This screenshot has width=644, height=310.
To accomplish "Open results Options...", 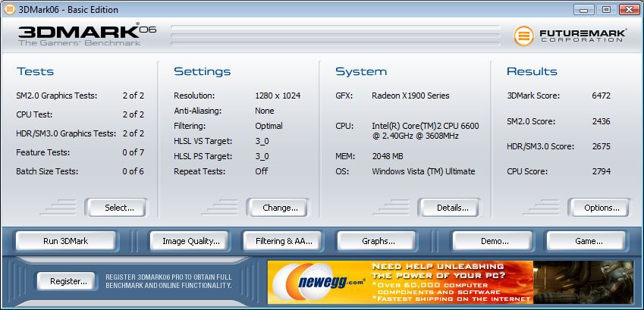I will tap(598, 208).
